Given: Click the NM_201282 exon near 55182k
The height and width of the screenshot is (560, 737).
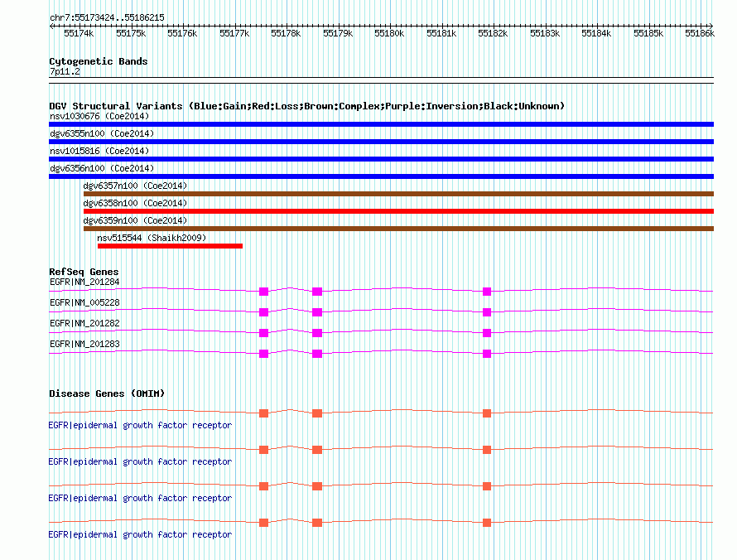Looking at the screenshot, I should pyautogui.click(x=487, y=333).
